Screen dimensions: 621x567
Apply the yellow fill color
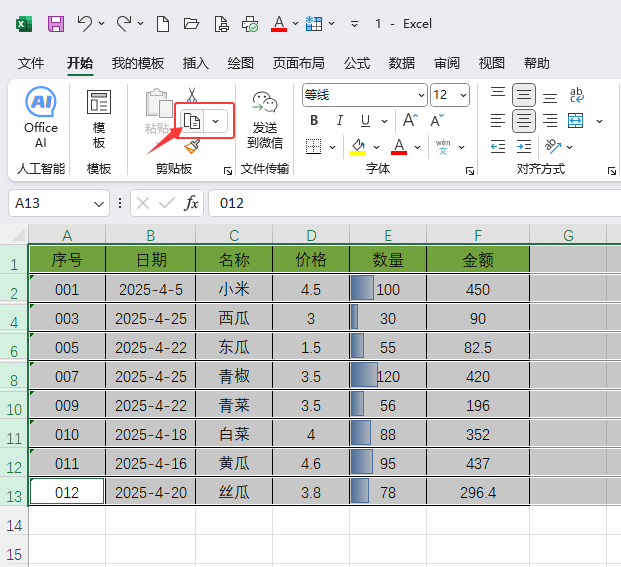[358, 147]
